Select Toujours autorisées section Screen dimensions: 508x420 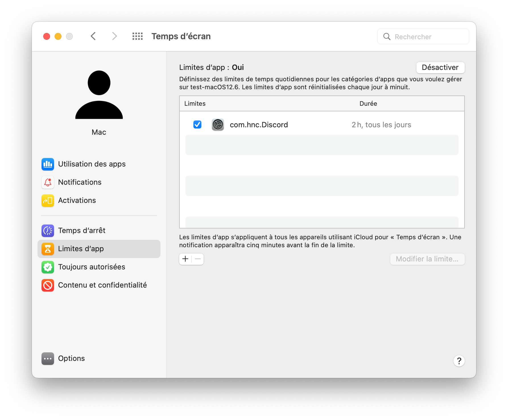(x=99, y=267)
